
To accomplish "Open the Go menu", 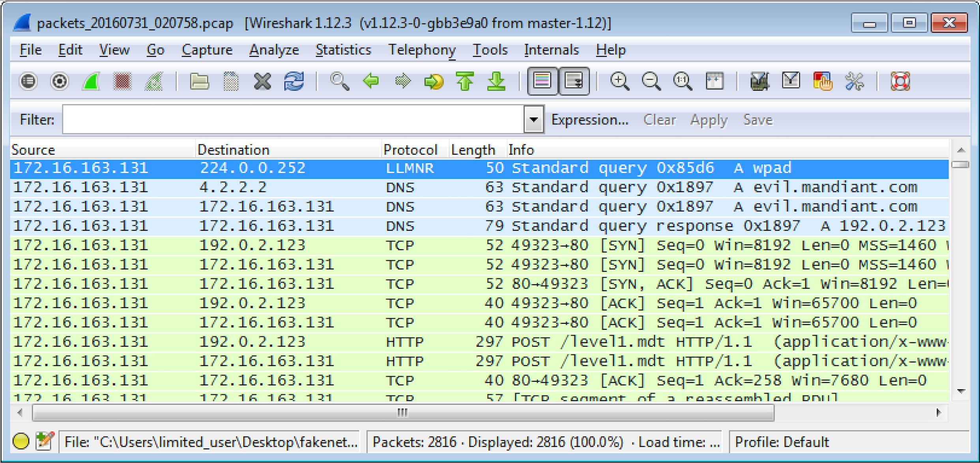I will (155, 50).
